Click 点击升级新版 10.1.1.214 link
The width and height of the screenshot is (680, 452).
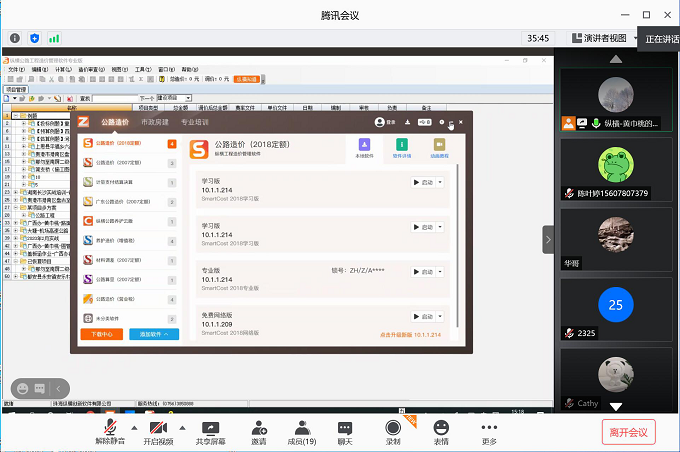coord(410,334)
